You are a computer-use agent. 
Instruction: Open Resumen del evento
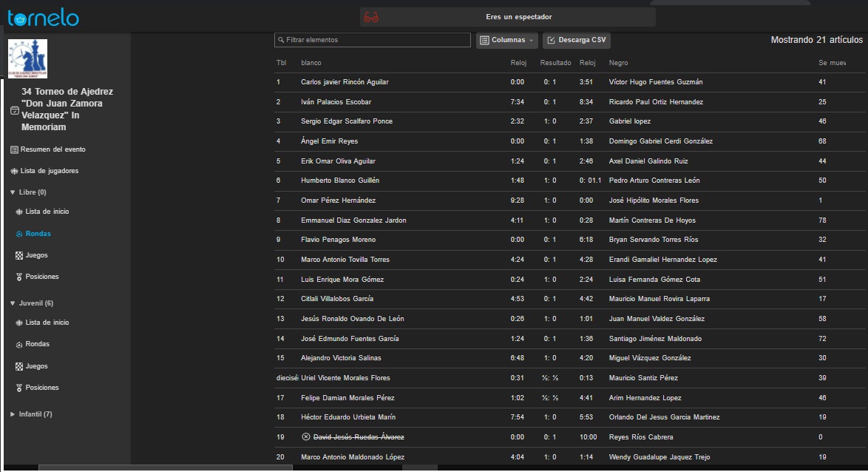coord(52,149)
